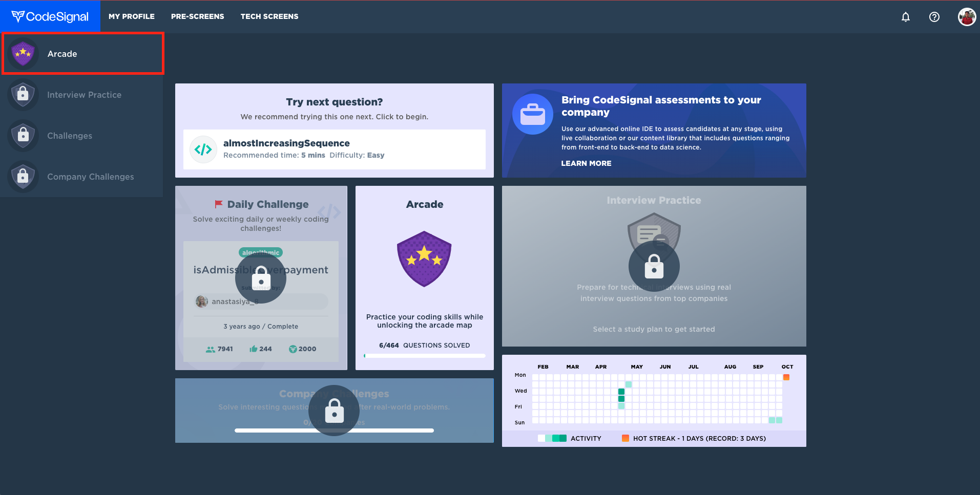Go to TECH SCREENS tab
980x495 pixels.
point(269,16)
